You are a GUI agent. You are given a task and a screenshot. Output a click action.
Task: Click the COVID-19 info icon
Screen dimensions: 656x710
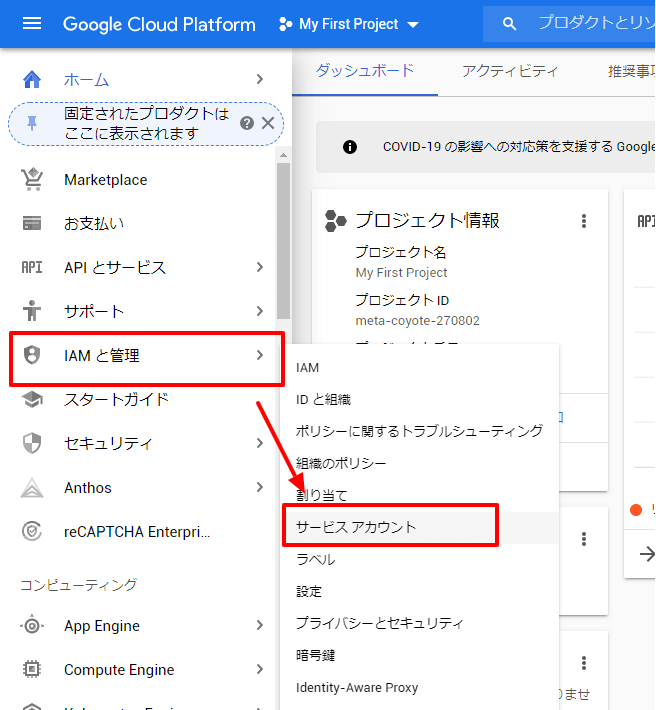[350, 147]
